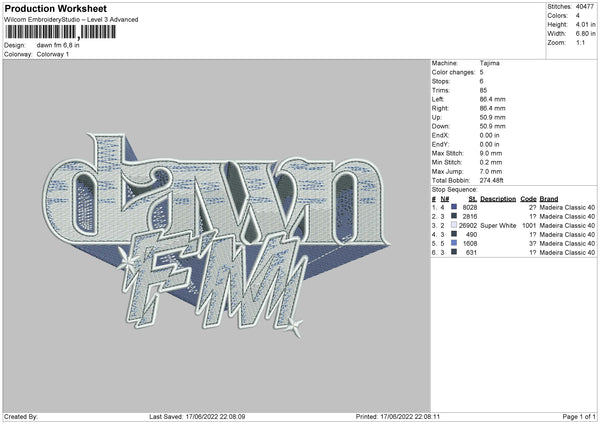Click 'Madeira Classic 40' in stop row 6
This screenshot has height=424, width=600.
pyautogui.click(x=567, y=253)
